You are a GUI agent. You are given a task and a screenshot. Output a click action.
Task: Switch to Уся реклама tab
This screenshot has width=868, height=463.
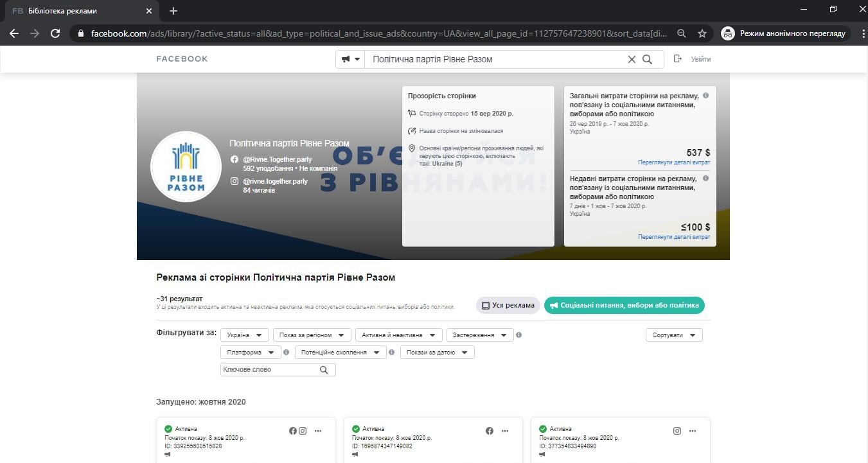(508, 306)
